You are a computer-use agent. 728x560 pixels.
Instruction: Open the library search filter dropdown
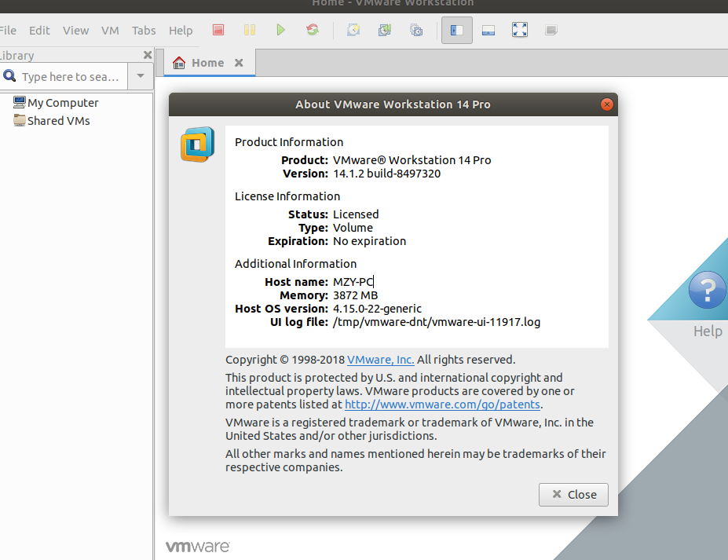point(141,75)
